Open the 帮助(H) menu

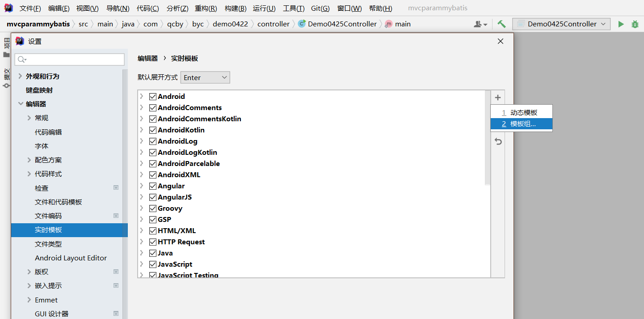[x=381, y=9]
